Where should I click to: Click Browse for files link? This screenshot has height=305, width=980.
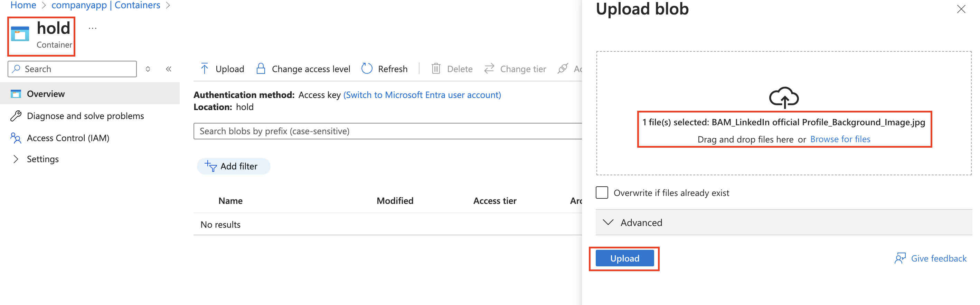[840, 139]
